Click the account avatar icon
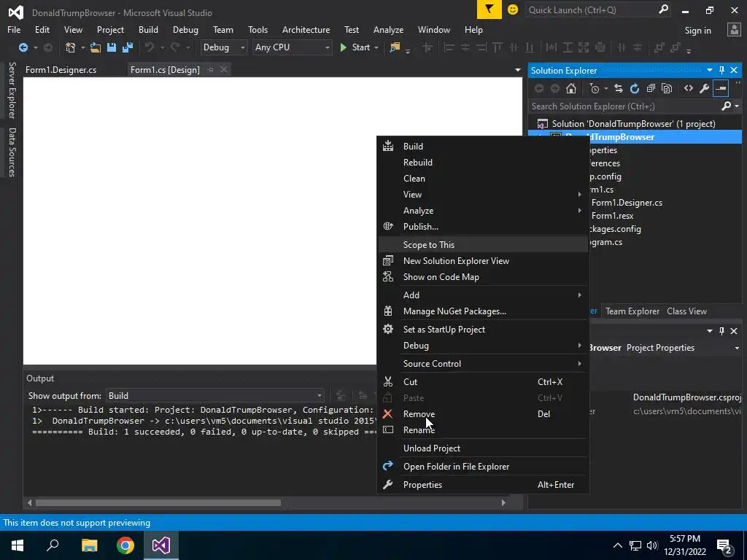The image size is (747, 560). pyautogui.click(x=734, y=30)
